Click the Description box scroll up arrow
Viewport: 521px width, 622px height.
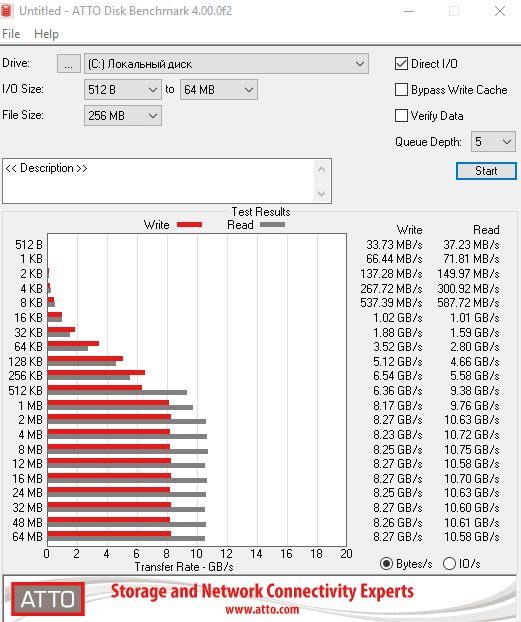point(321,170)
